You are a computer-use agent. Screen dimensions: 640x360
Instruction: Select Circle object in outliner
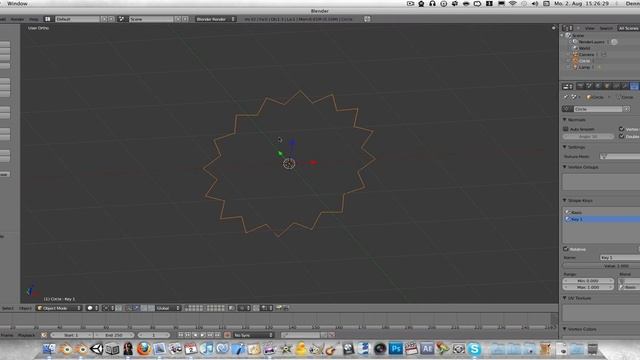(x=584, y=61)
